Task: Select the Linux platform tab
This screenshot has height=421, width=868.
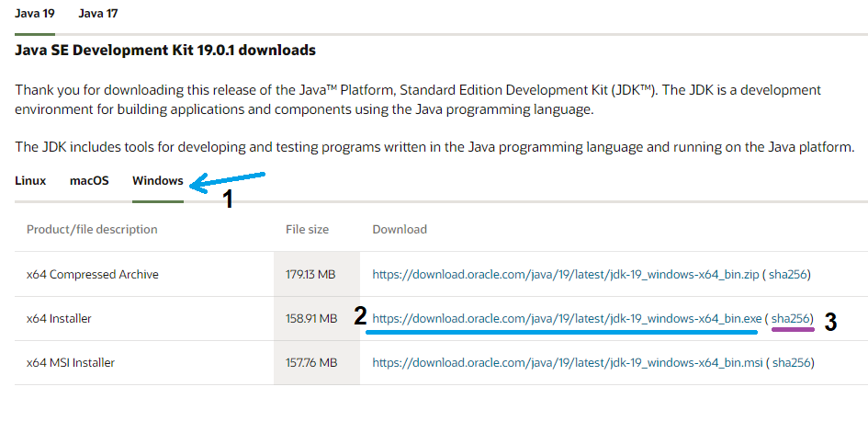Action: coord(30,180)
